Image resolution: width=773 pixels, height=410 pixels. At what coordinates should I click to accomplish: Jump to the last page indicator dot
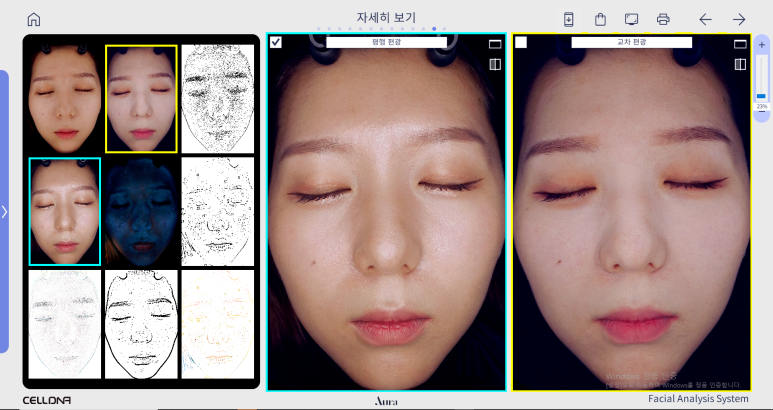pyautogui.click(x=444, y=29)
